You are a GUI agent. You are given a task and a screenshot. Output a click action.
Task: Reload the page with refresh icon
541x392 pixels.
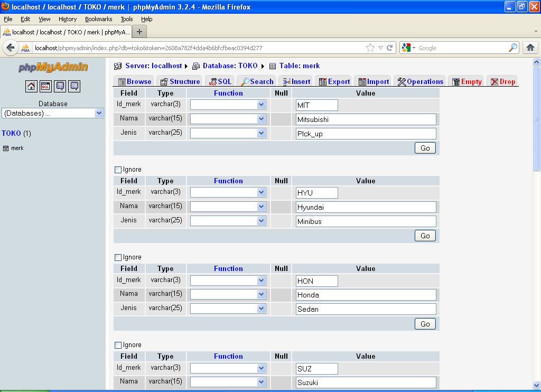(x=389, y=48)
